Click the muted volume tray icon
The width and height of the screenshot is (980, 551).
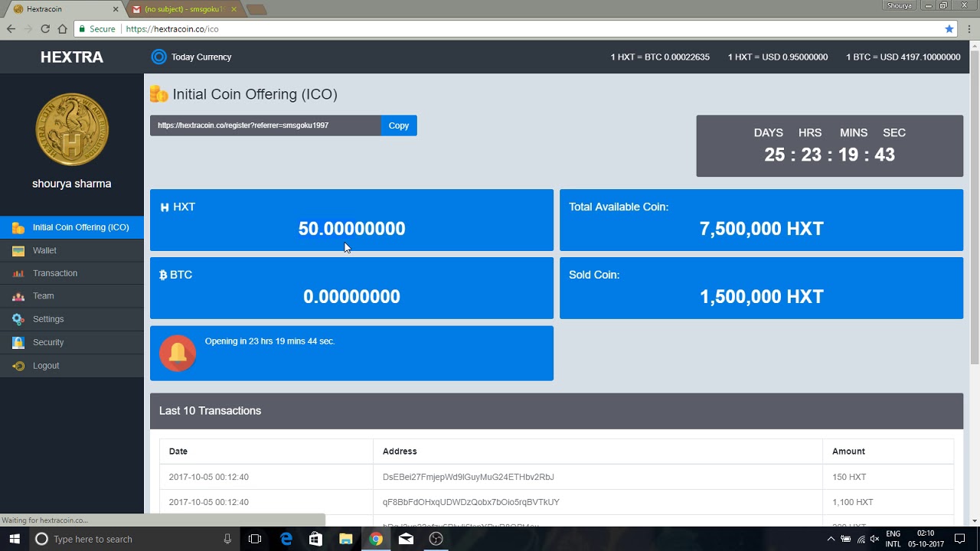coord(874,539)
